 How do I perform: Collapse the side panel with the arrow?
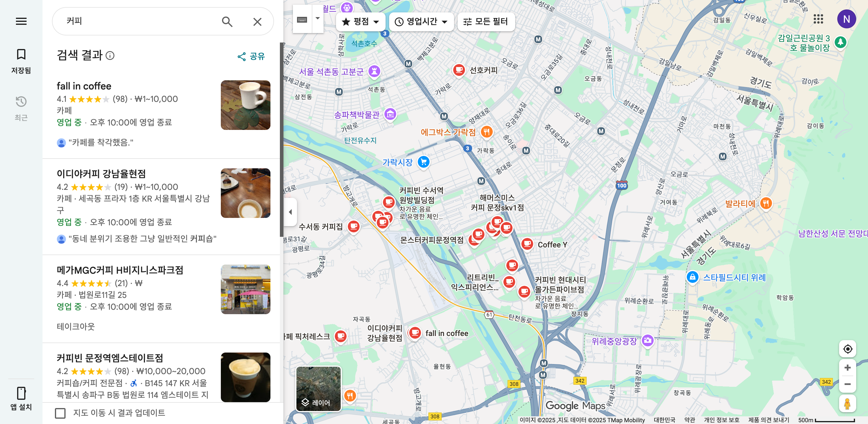(x=290, y=212)
